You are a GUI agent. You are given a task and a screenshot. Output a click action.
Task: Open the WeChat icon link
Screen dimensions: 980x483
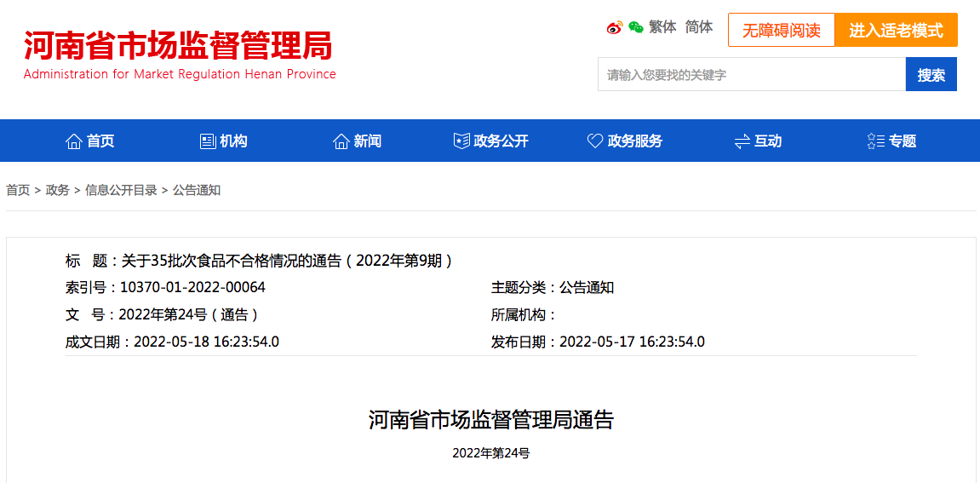pos(636,27)
